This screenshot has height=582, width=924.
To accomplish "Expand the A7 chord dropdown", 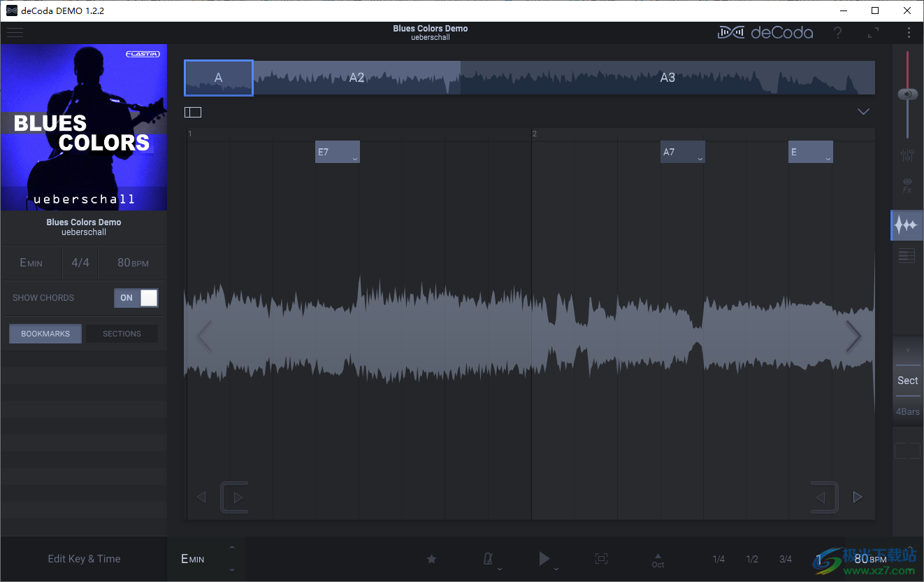I will pos(700,159).
